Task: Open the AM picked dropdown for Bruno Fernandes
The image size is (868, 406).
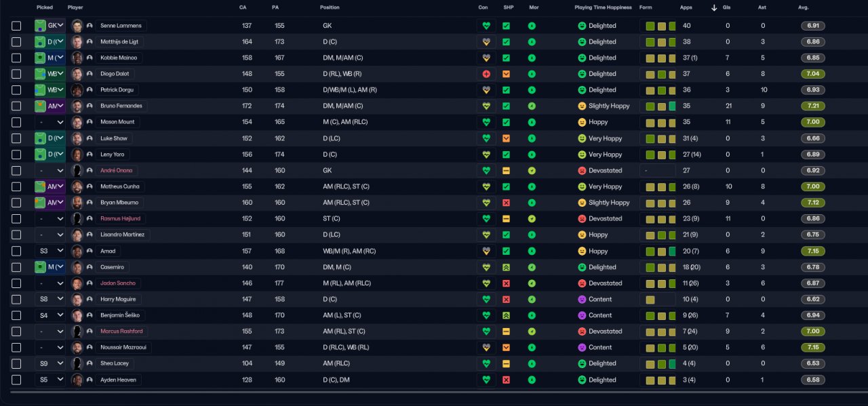Action: pos(50,106)
